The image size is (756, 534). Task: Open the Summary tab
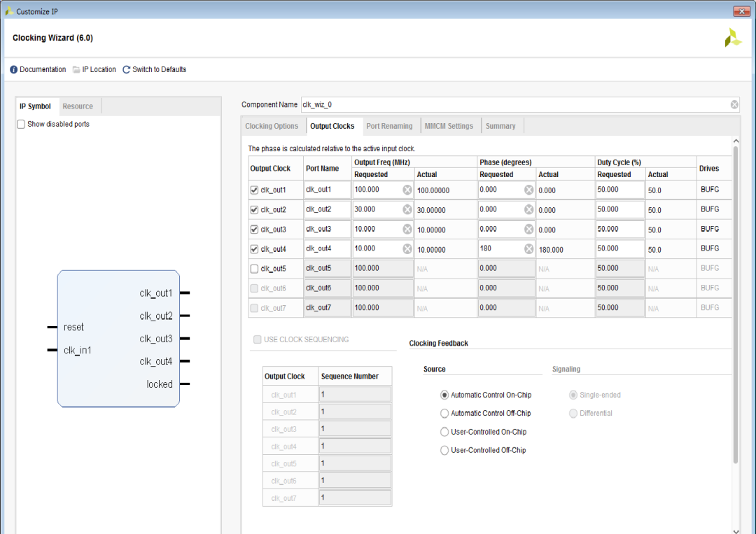pos(500,127)
